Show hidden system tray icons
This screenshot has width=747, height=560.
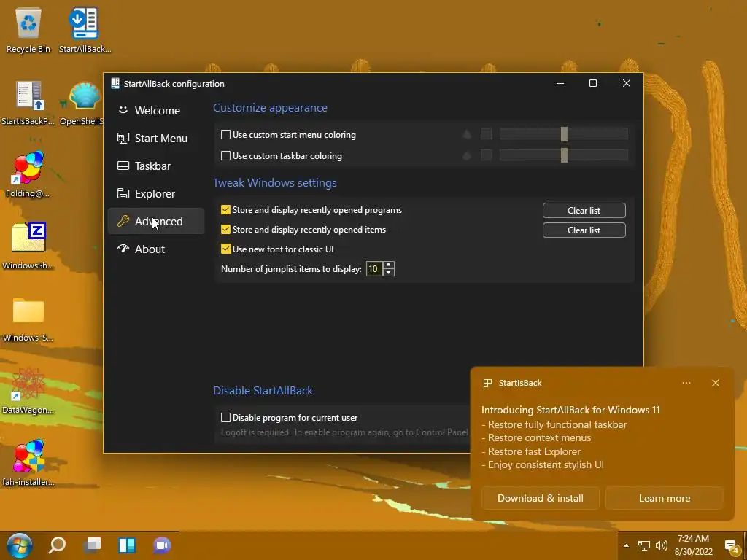626,545
